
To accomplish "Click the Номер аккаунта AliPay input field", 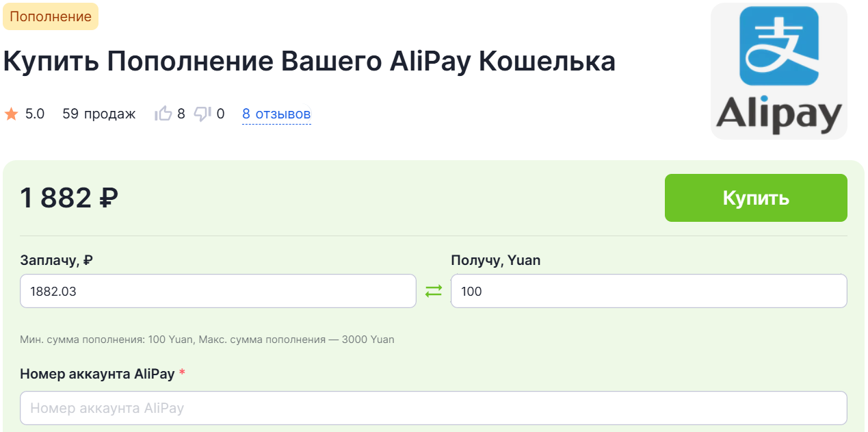I will click(434, 408).
